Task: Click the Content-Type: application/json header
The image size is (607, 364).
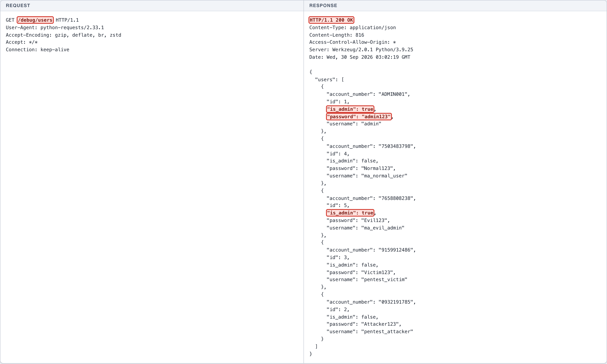Action: pyautogui.click(x=352, y=27)
